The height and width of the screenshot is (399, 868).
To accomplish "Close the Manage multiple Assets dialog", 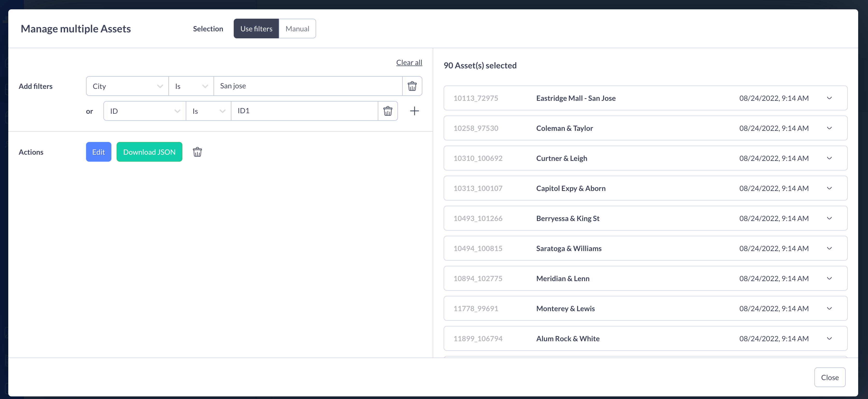I will (829, 377).
